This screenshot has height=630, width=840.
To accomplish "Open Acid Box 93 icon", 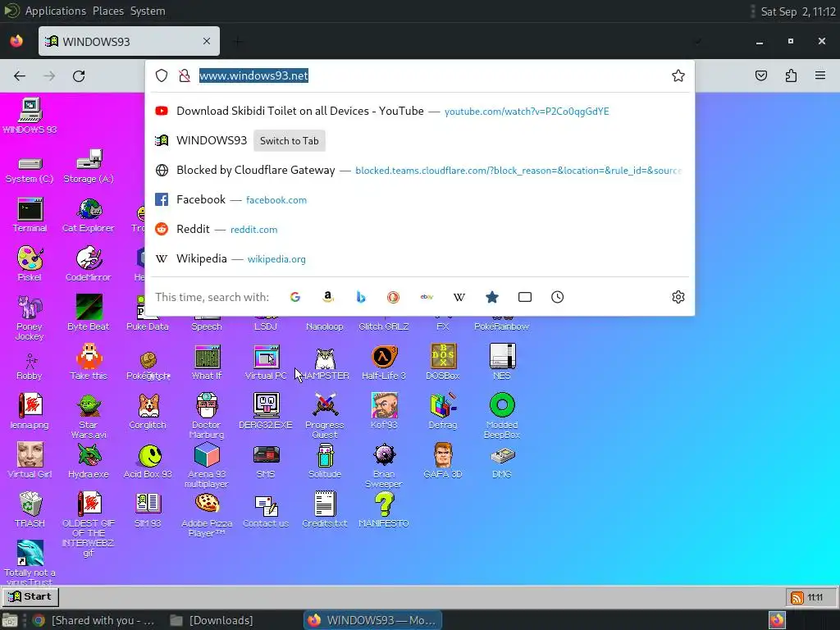I will (148, 461).
